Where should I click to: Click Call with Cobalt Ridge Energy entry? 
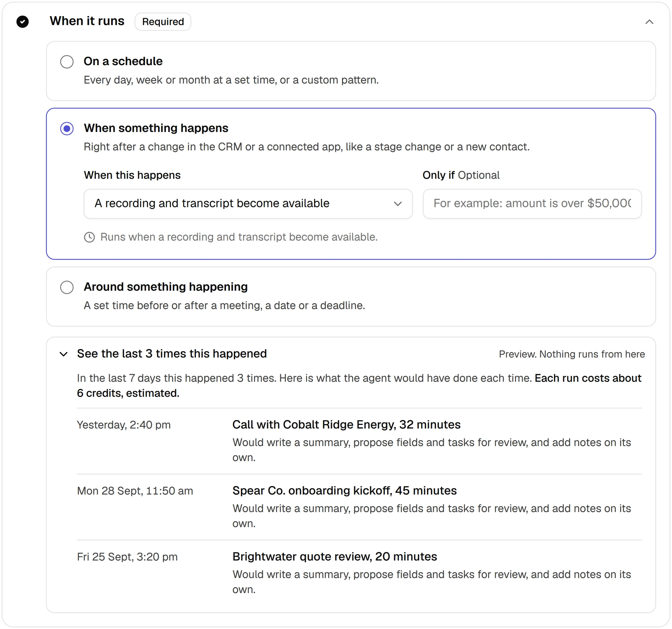[x=346, y=424]
